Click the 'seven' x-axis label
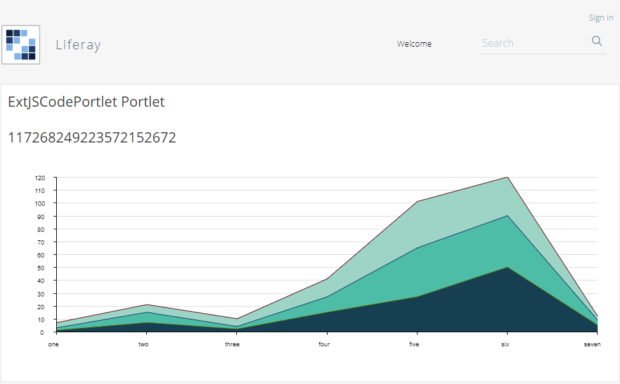 click(592, 344)
